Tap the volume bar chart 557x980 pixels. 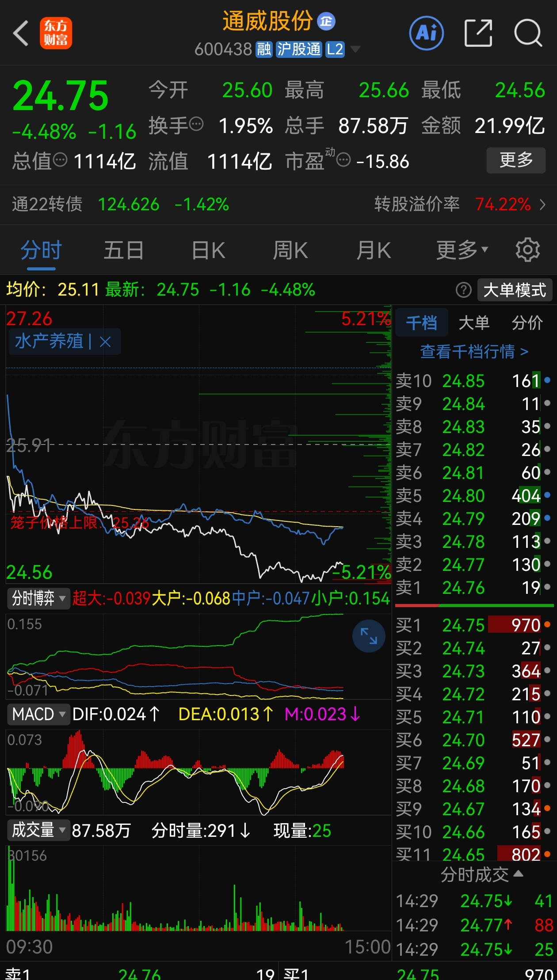coord(198,888)
